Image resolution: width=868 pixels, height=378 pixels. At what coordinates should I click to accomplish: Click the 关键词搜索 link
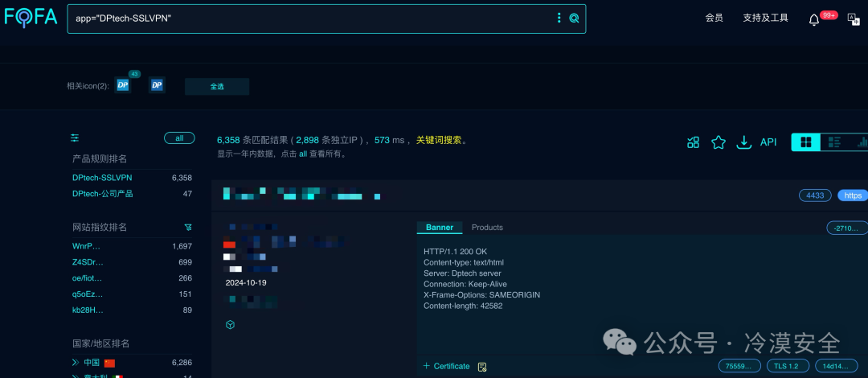tap(439, 140)
